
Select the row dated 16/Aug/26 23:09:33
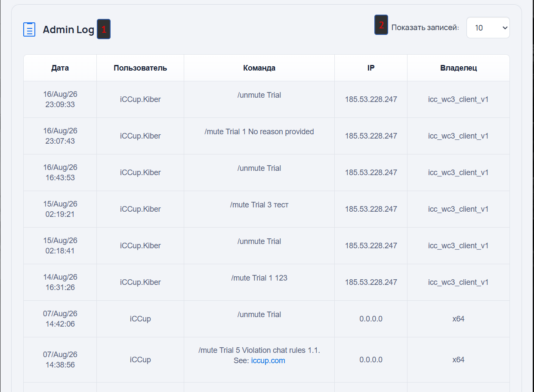click(x=266, y=99)
